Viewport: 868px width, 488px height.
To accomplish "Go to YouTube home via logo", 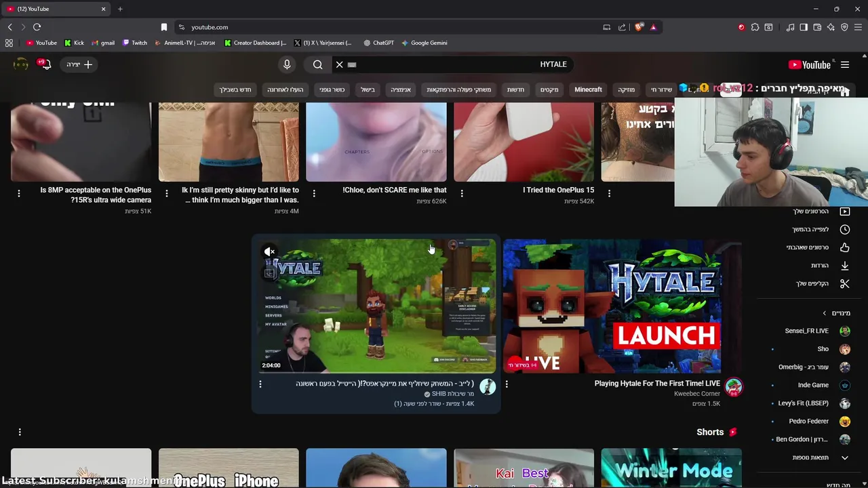I will [x=810, y=64].
